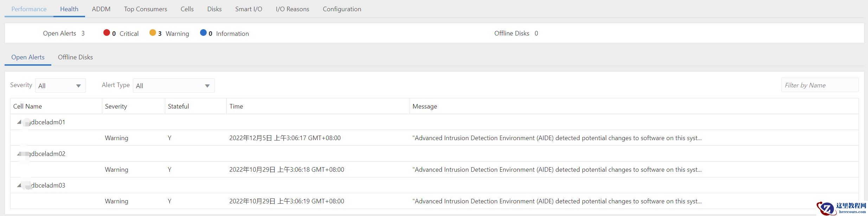Viewport: 868px width, 216px height.
Task: Switch to the Offline Disks subtab
Action: (x=75, y=57)
